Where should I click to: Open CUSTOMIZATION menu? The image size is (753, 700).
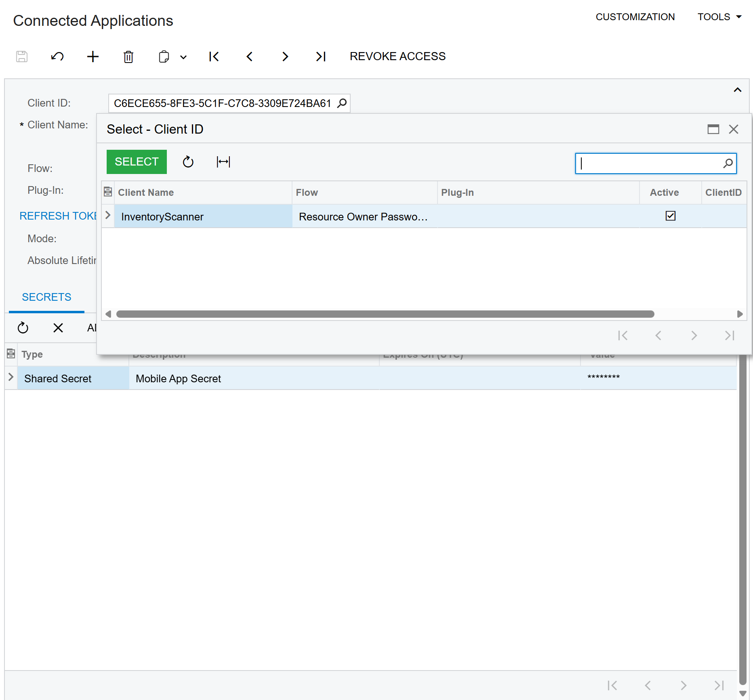pyautogui.click(x=635, y=17)
